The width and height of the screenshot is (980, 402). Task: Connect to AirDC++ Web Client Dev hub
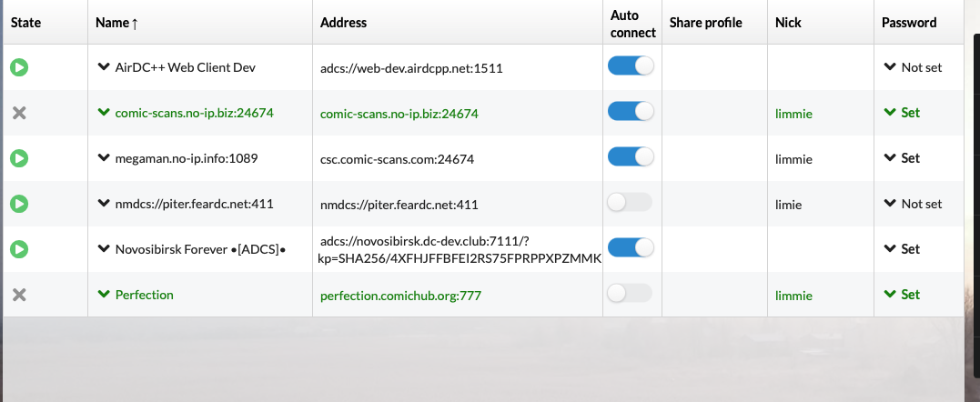(19, 67)
